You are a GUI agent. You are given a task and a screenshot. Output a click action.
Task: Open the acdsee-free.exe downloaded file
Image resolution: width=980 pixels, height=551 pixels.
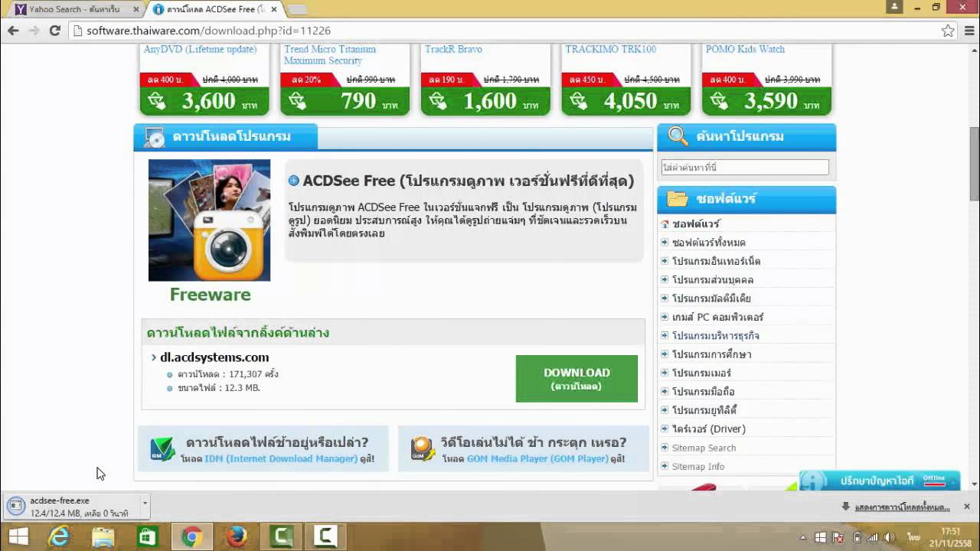(73, 507)
